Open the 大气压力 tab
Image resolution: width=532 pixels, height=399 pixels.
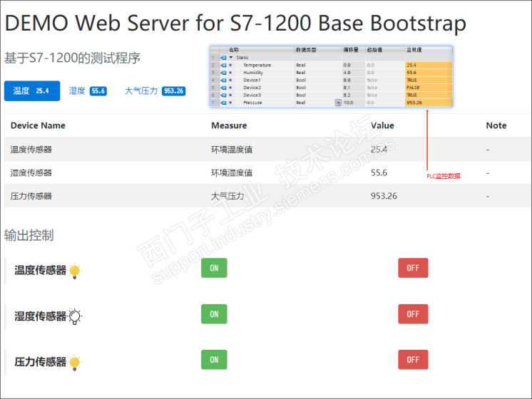[x=141, y=91]
